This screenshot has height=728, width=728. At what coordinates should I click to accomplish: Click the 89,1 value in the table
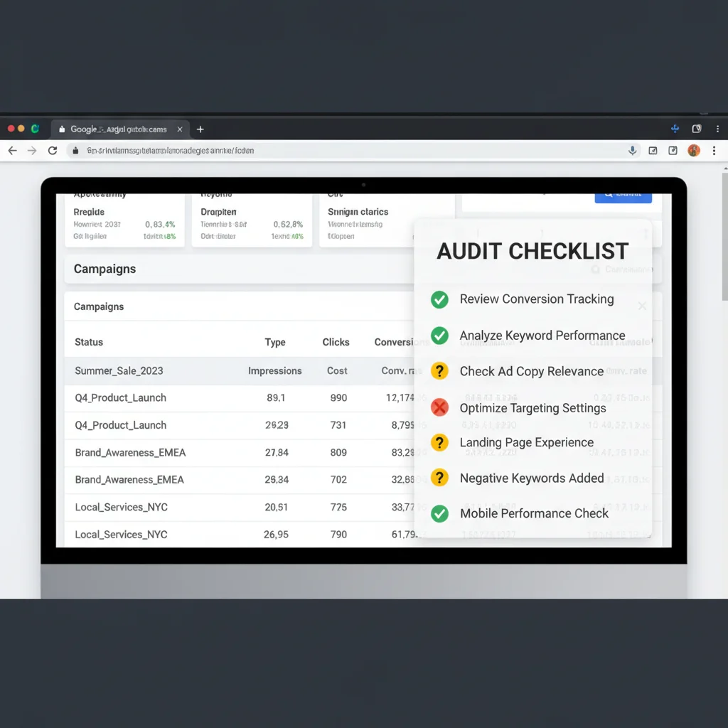[276, 398]
